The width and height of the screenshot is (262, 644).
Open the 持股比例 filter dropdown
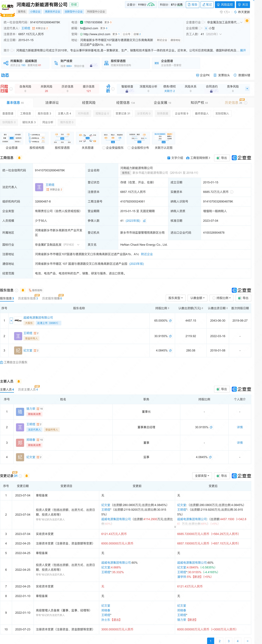coord(221,298)
